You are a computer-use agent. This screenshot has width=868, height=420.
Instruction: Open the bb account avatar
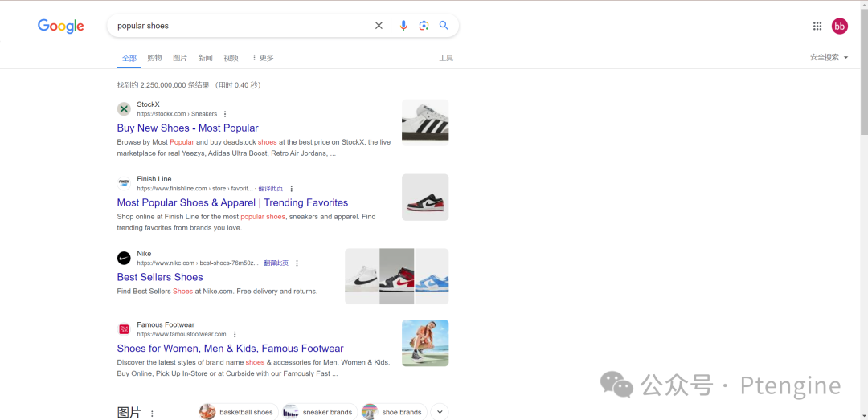click(x=840, y=26)
